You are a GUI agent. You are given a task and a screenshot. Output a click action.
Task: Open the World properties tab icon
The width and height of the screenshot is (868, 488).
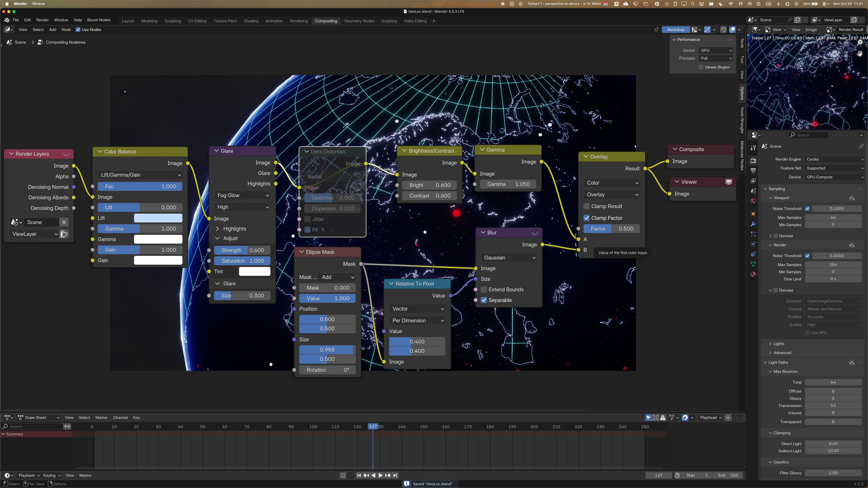pos(753,201)
